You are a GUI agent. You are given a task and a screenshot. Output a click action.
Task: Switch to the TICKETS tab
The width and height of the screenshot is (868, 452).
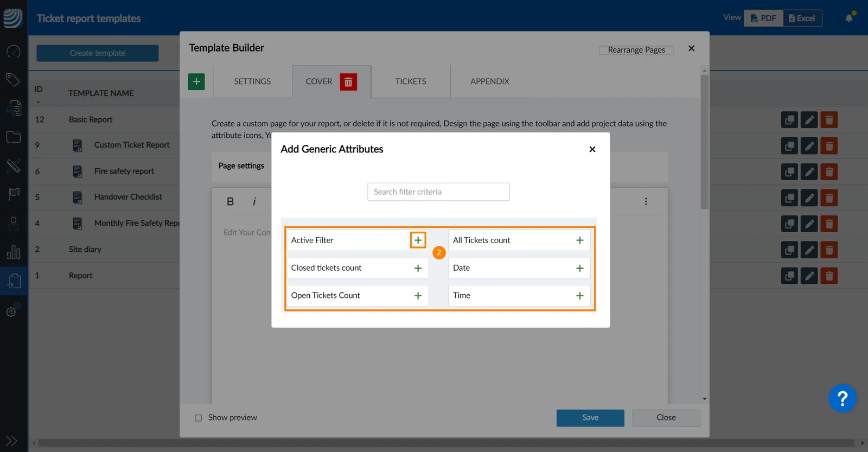(411, 81)
